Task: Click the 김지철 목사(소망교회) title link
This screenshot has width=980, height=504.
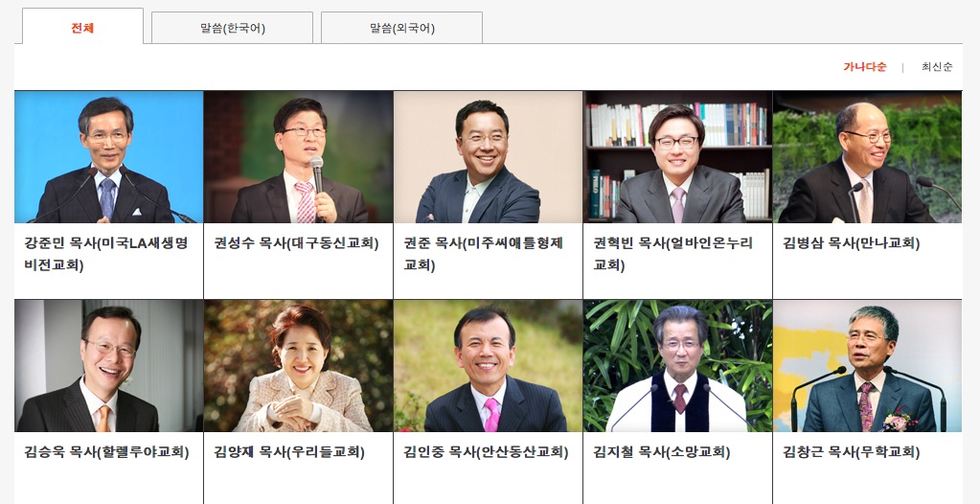Action: point(661,452)
